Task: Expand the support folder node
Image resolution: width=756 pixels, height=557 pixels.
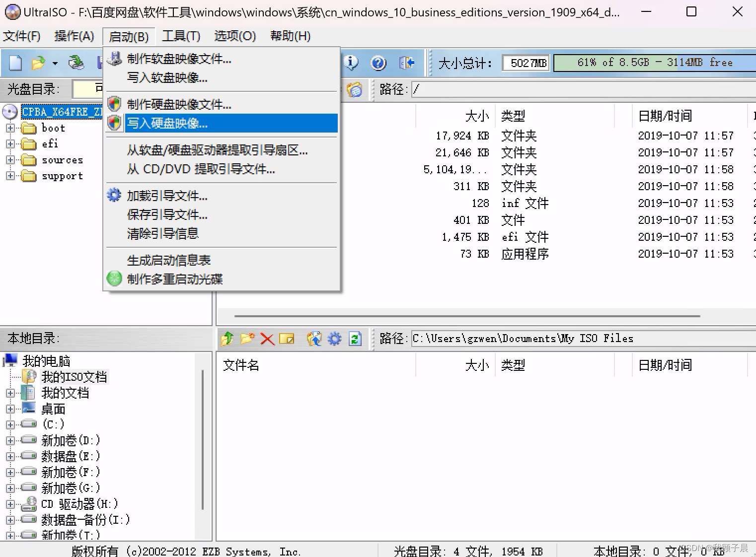Action: click(x=10, y=176)
